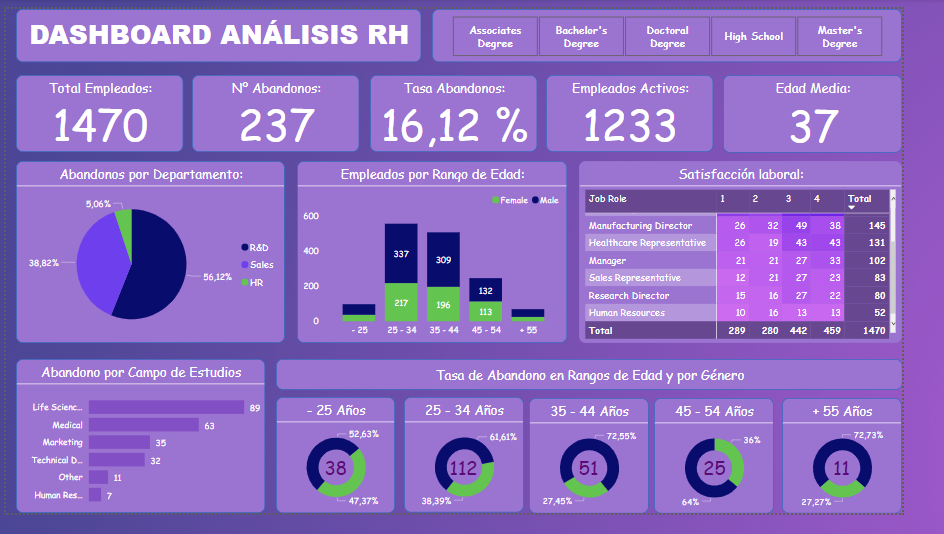Choose the Doctoral Degree filter
This screenshot has height=534, width=944.
(668, 37)
